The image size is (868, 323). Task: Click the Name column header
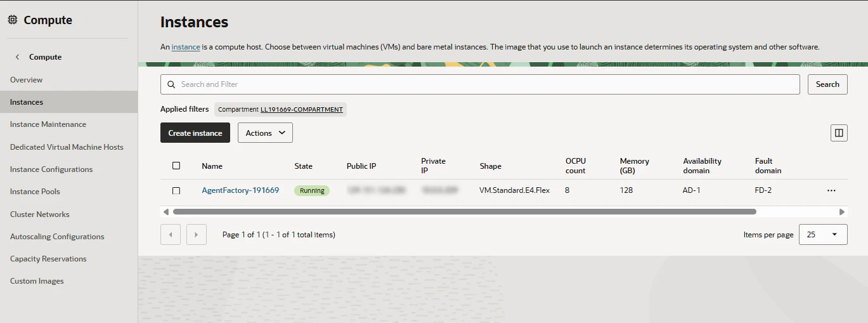[212, 166]
